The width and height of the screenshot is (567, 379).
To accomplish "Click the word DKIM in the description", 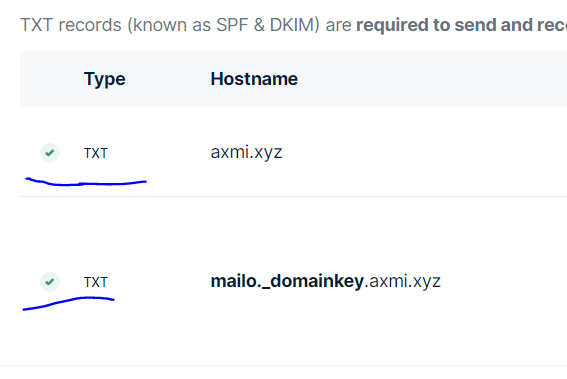I will [293, 25].
